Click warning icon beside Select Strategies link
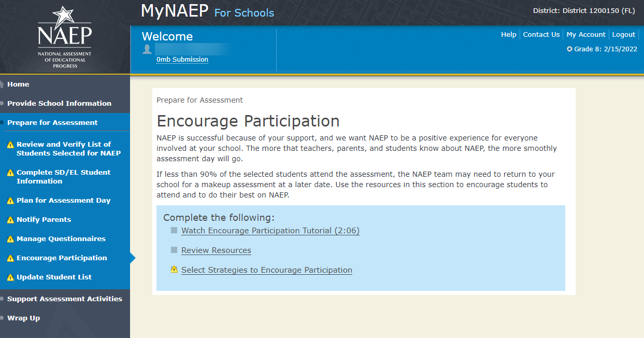Image resolution: width=644 pixels, height=338 pixels. [174, 270]
